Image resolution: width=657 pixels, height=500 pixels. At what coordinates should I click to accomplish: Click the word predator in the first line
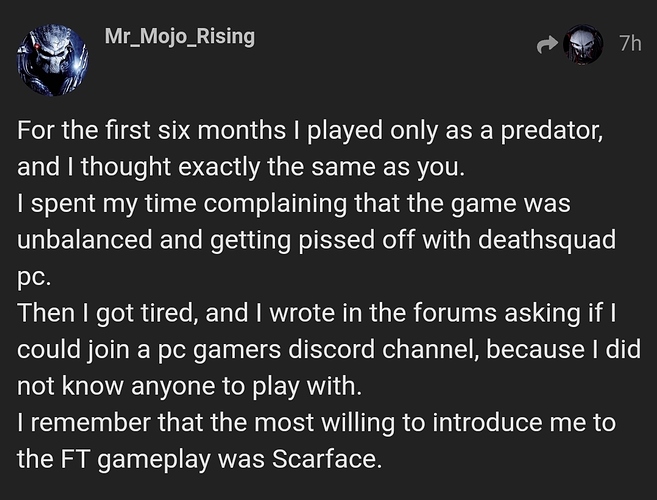[x=549, y=131]
